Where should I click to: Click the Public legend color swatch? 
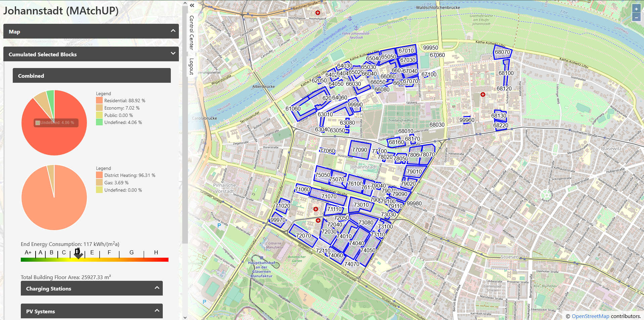[99, 115]
